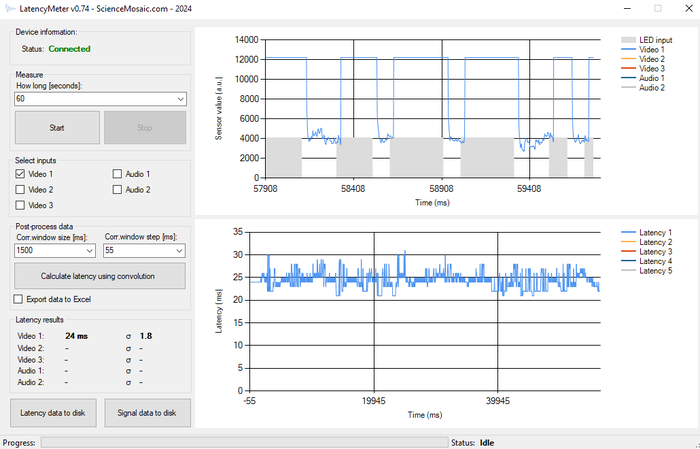Expand the Corr.window size dropdown arrow
This screenshot has height=449, width=700.
[89, 251]
